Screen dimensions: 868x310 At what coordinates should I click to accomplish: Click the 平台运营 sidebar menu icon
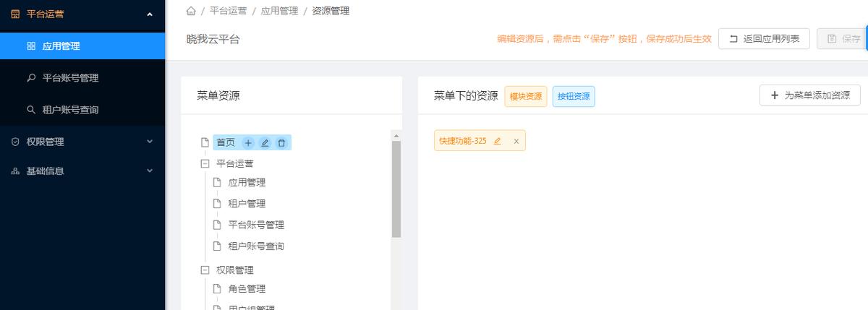(x=15, y=14)
